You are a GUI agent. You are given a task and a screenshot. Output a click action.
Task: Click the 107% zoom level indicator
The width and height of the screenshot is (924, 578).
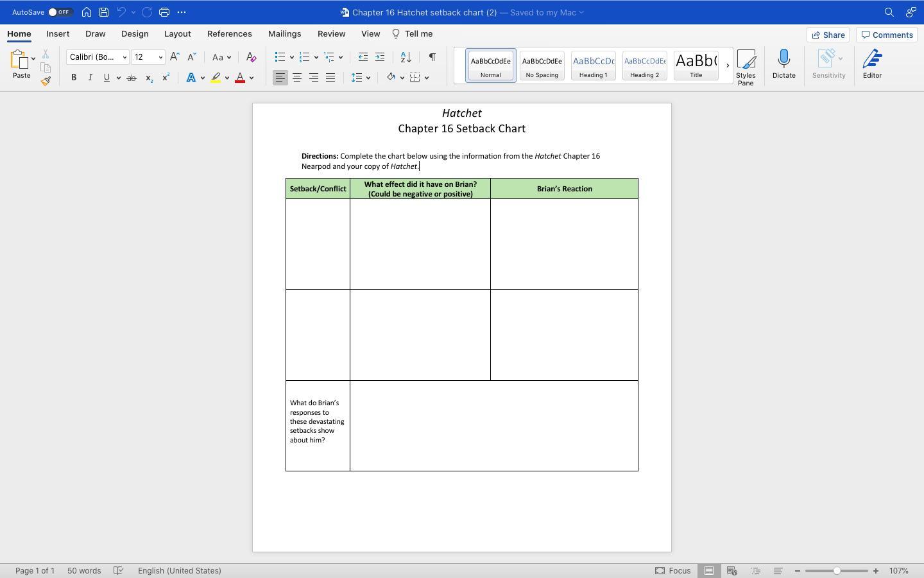pyautogui.click(x=899, y=570)
